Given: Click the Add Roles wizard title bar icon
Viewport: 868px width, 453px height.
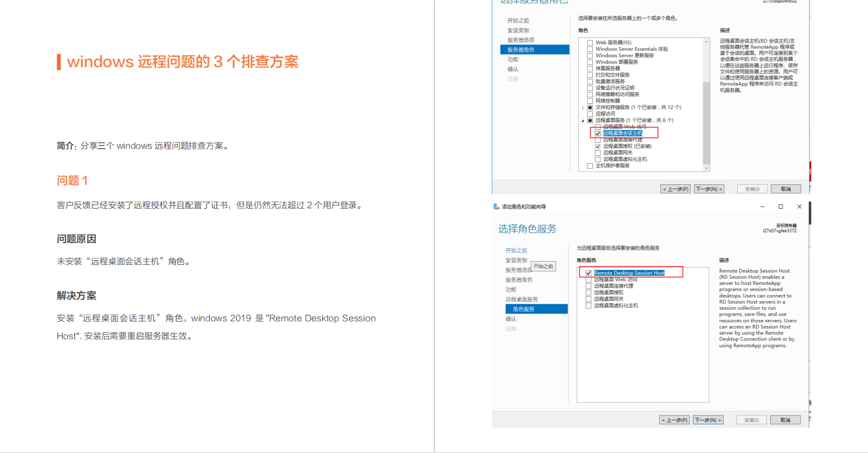Looking at the screenshot, I should [496, 206].
